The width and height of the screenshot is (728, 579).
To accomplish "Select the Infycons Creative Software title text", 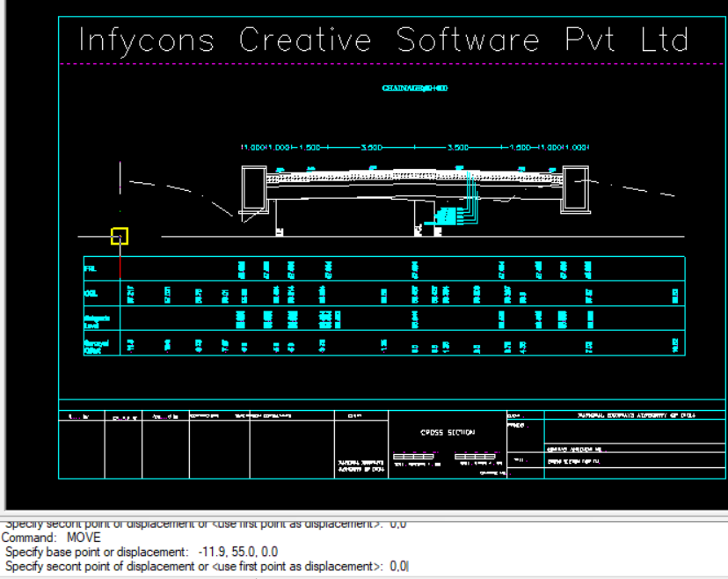I will pyautogui.click(x=382, y=40).
